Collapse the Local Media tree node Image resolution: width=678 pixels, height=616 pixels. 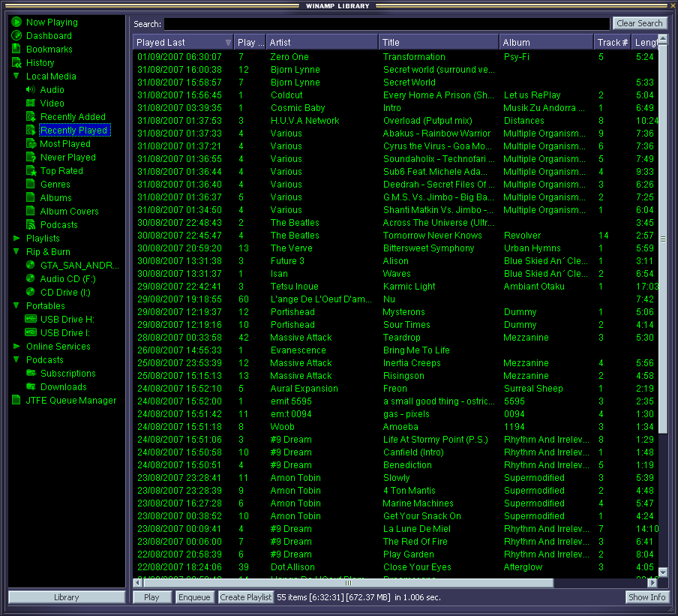click(16, 76)
